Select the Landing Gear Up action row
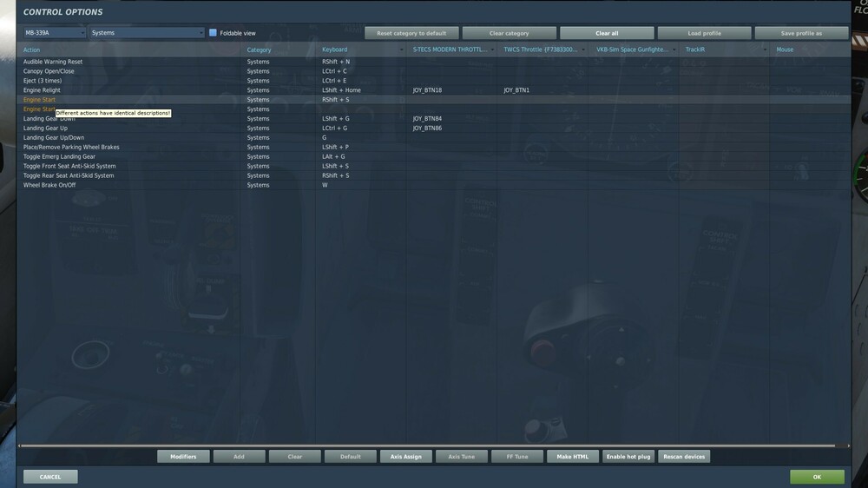 (433, 128)
